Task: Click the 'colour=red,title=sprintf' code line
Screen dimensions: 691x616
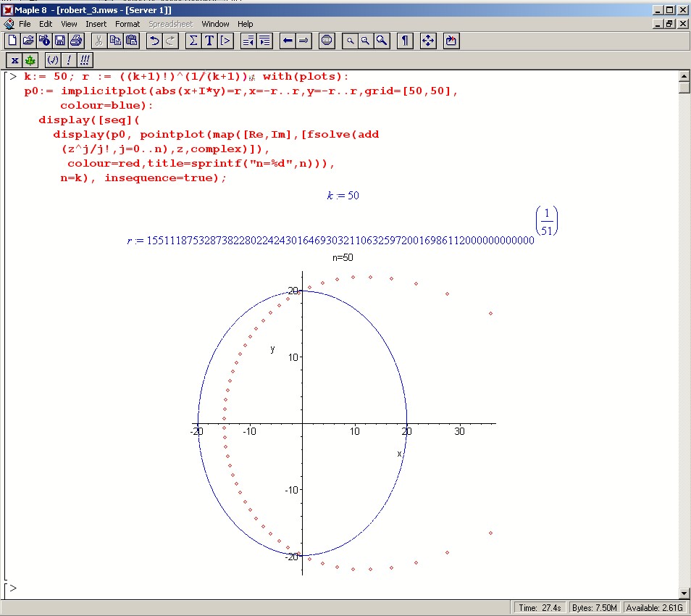Action: pyautogui.click(x=201, y=164)
